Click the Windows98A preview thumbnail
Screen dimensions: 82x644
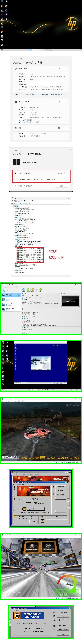tap(70, 301)
